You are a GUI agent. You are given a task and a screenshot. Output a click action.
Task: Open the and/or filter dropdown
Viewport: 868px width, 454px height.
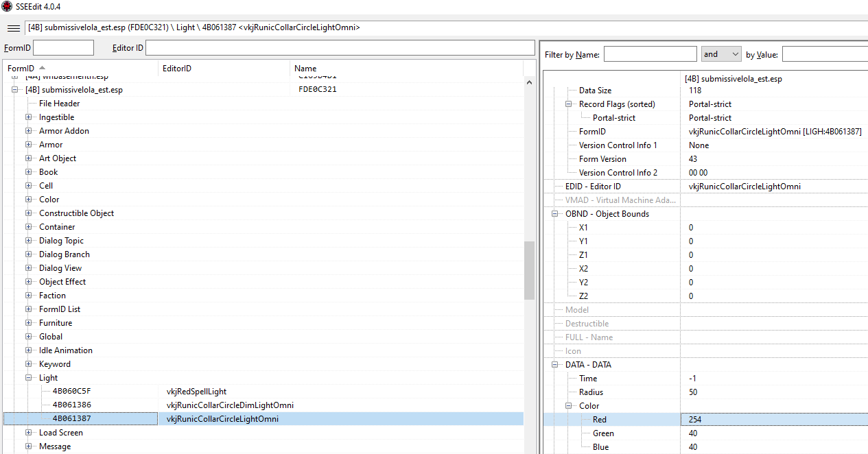720,54
